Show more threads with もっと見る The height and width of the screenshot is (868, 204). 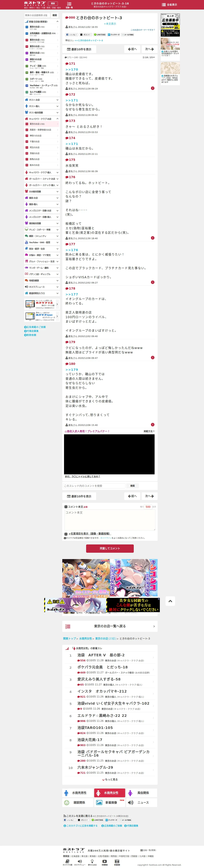pyautogui.click(x=110, y=780)
